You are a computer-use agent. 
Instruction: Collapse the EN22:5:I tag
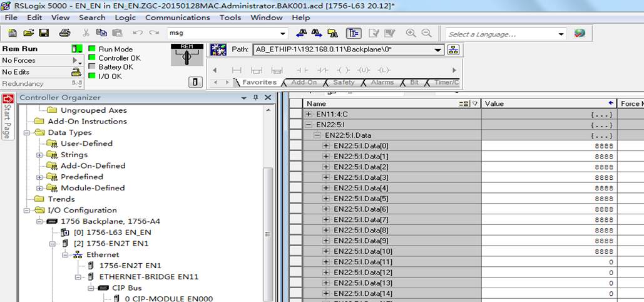tap(309, 125)
